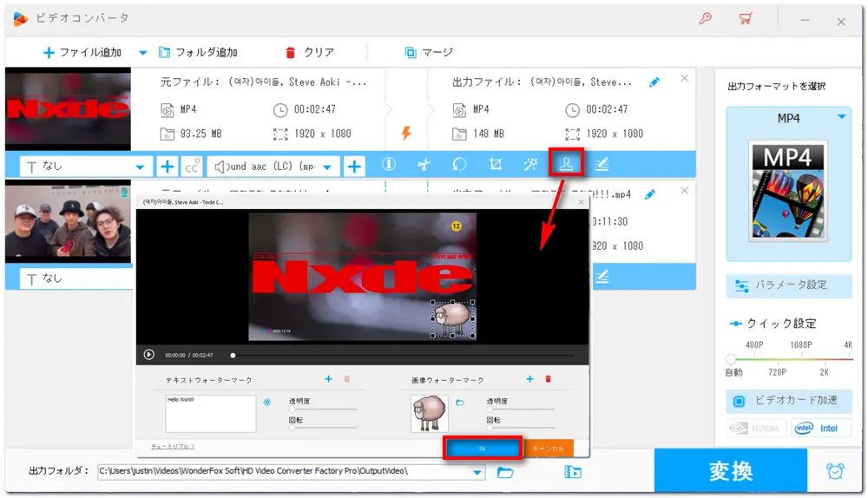Select the crop tool icon
868x498 pixels.
click(x=496, y=165)
